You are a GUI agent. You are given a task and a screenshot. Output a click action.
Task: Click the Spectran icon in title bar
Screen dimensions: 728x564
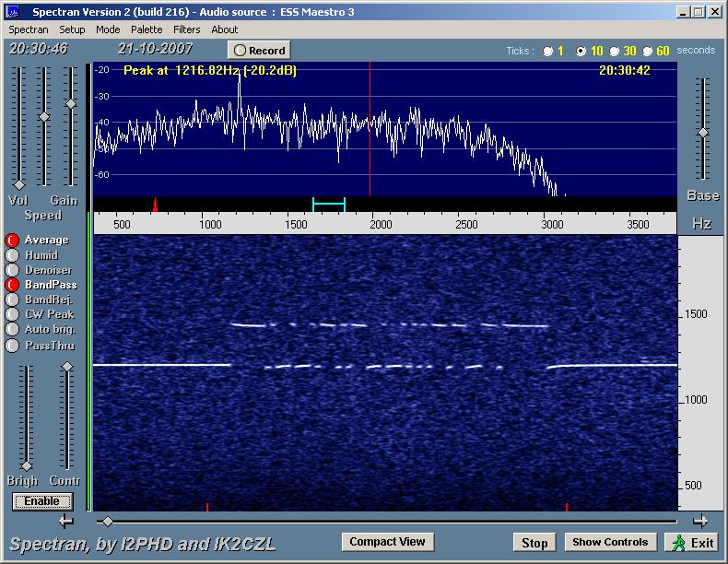click(12, 12)
